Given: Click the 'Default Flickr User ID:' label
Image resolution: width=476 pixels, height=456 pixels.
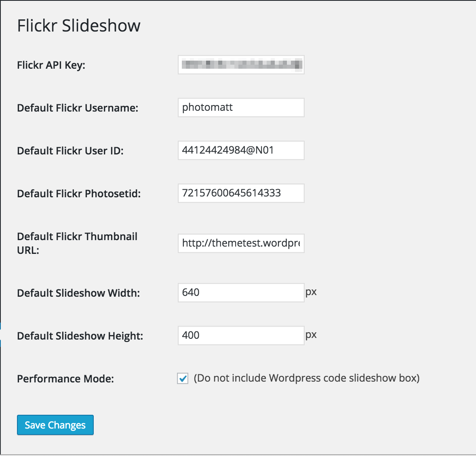Looking at the screenshot, I should [70, 151].
